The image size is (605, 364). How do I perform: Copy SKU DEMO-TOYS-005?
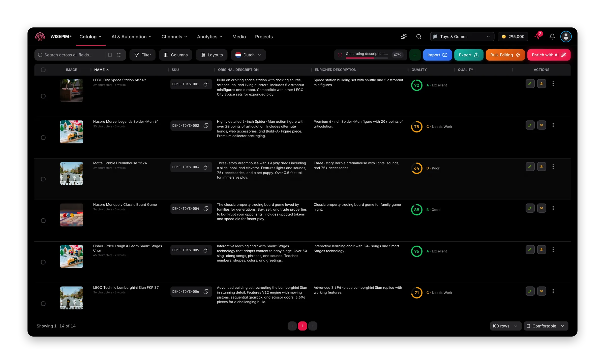pos(206,250)
